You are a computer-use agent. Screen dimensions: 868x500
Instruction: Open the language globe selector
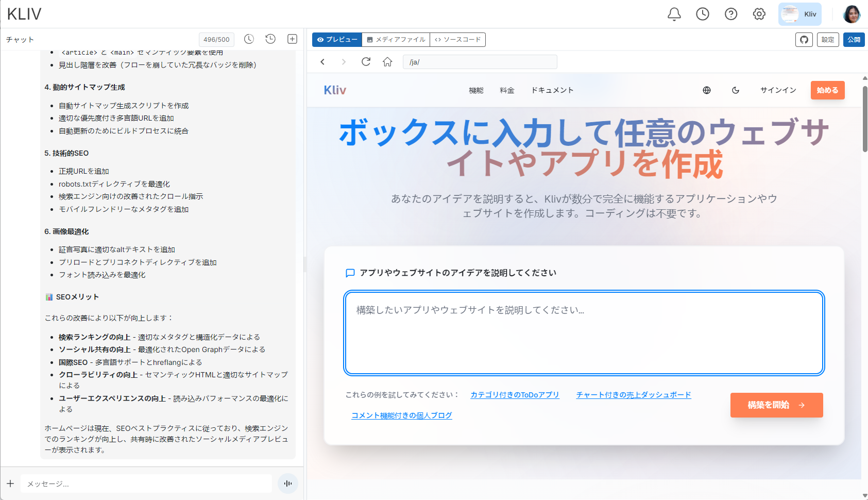(707, 90)
